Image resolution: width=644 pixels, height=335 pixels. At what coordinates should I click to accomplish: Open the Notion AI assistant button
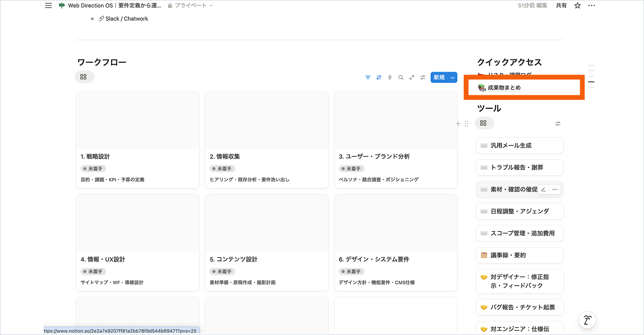pyautogui.click(x=587, y=320)
